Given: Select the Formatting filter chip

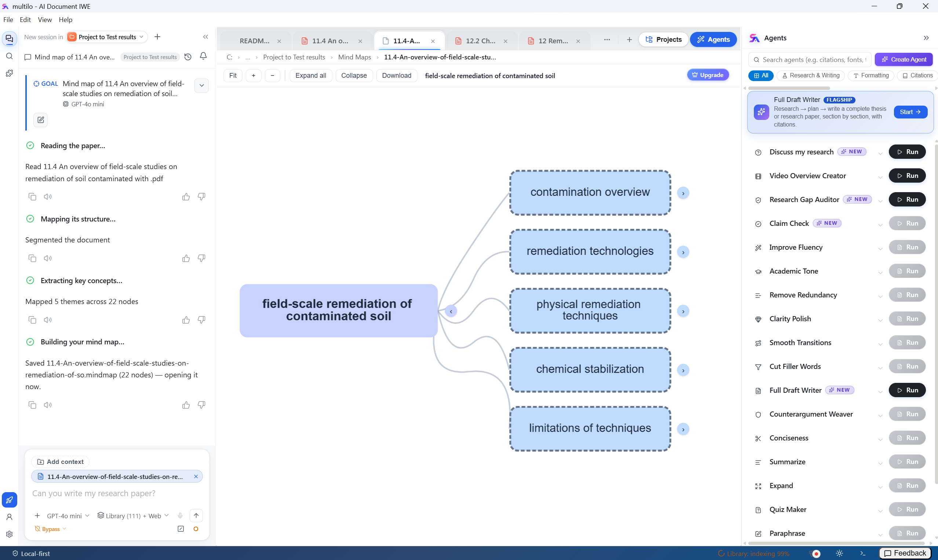Looking at the screenshot, I should [x=871, y=76].
